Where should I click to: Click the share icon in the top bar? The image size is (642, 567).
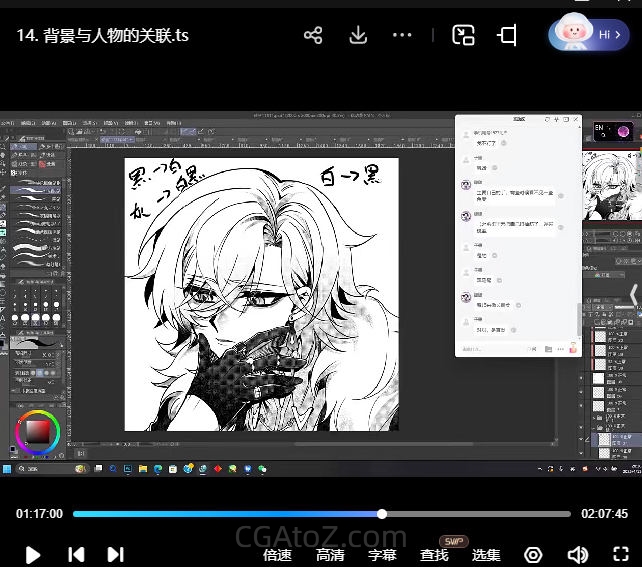pos(313,36)
